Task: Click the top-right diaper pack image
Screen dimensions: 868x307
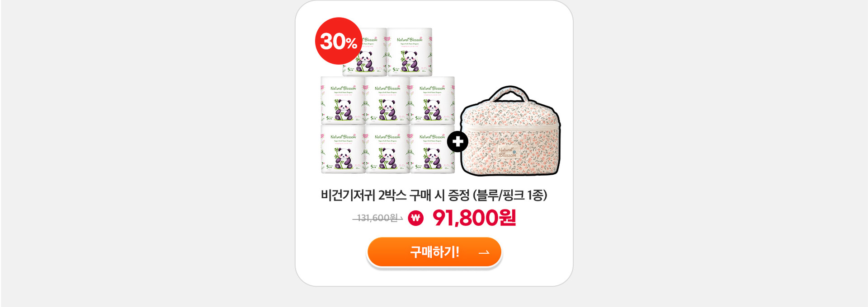Action: click(x=410, y=52)
